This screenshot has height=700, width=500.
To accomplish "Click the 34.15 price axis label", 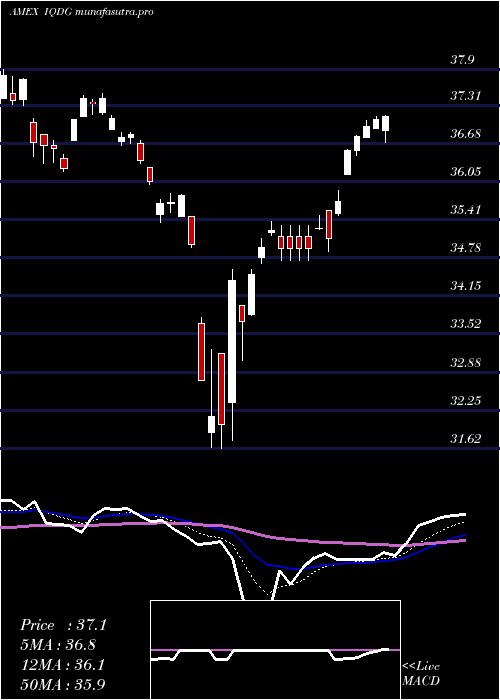I will point(465,285).
